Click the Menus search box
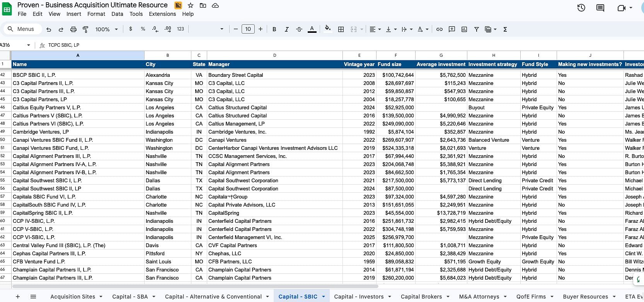The width and height of the screenshot is (644, 302). pyautogui.click(x=22, y=29)
